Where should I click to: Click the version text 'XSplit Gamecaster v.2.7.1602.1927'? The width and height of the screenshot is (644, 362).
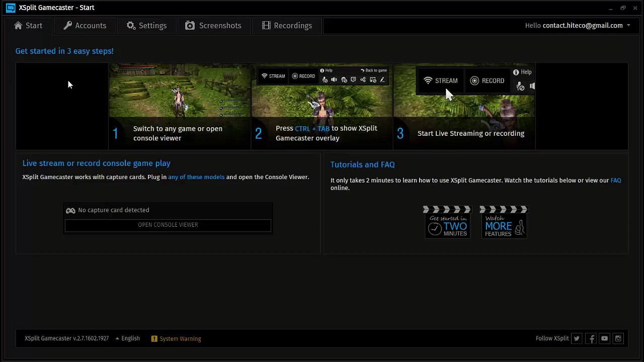pos(66,338)
